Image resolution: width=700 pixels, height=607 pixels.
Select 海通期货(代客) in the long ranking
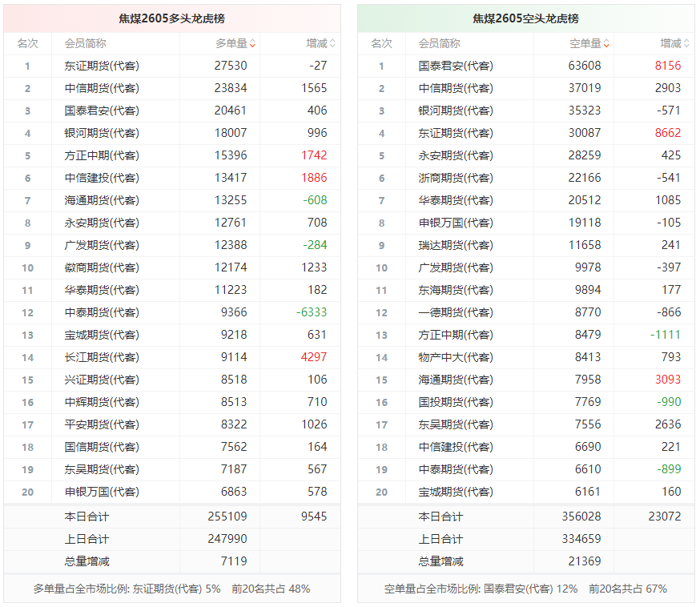102,200
